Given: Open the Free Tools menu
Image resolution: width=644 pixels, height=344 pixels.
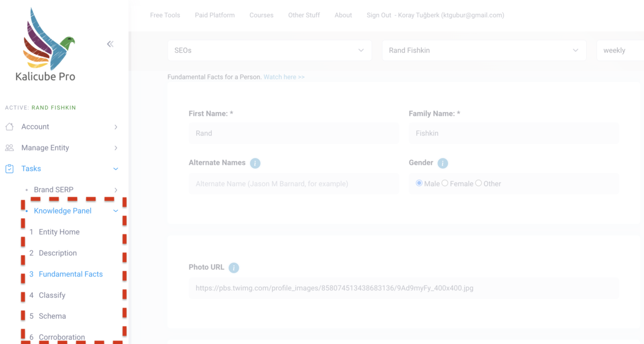Looking at the screenshot, I should [165, 15].
